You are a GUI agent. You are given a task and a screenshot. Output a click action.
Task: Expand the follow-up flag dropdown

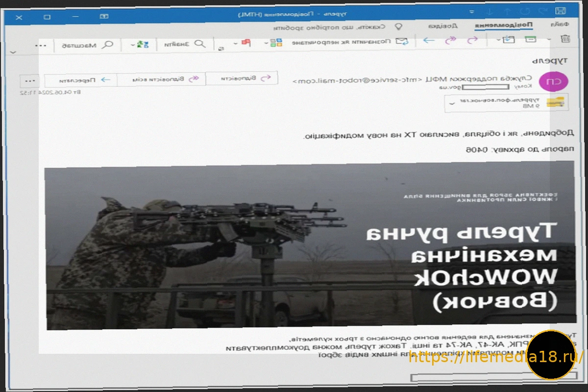[x=236, y=44]
